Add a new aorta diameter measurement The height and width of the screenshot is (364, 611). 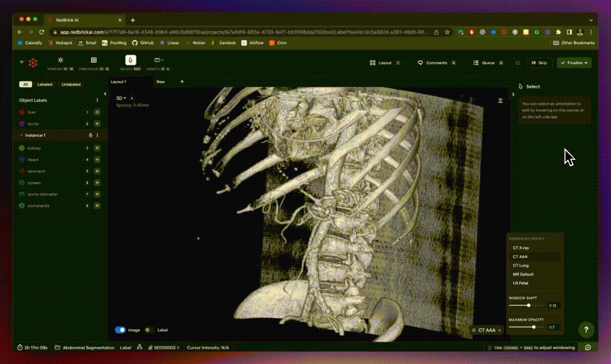click(x=97, y=194)
